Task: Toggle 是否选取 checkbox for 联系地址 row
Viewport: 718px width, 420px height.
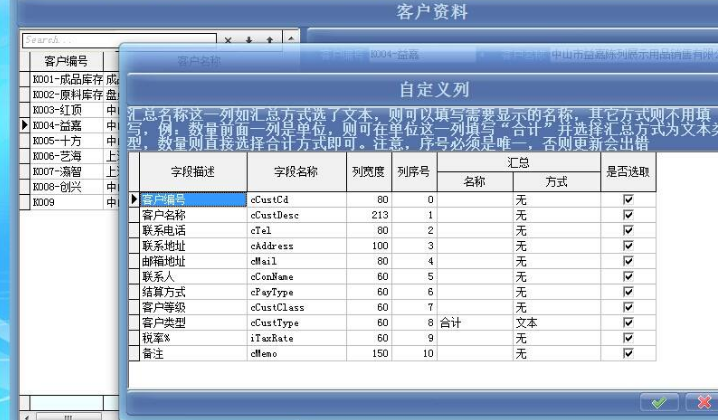Action: pyautogui.click(x=628, y=245)
